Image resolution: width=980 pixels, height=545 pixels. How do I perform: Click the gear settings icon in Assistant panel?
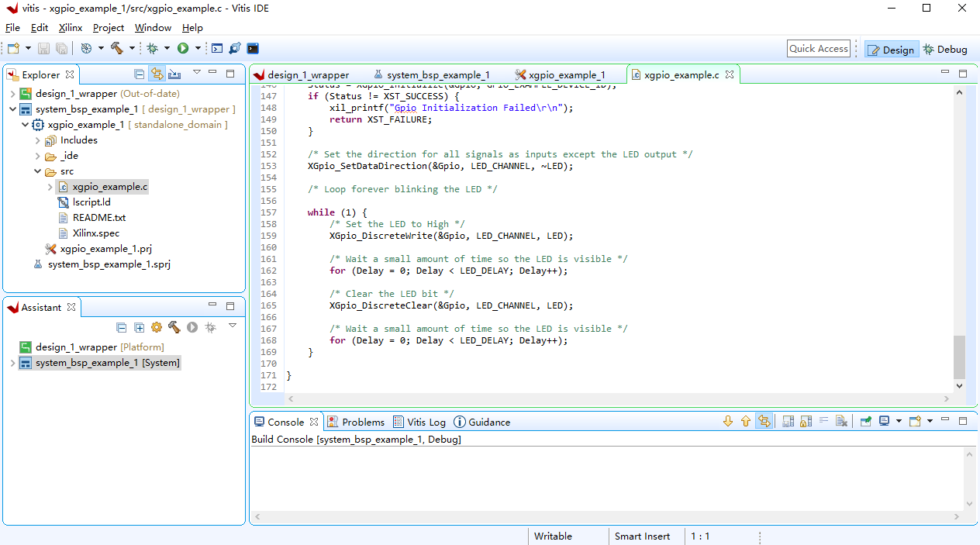(157, 328)
